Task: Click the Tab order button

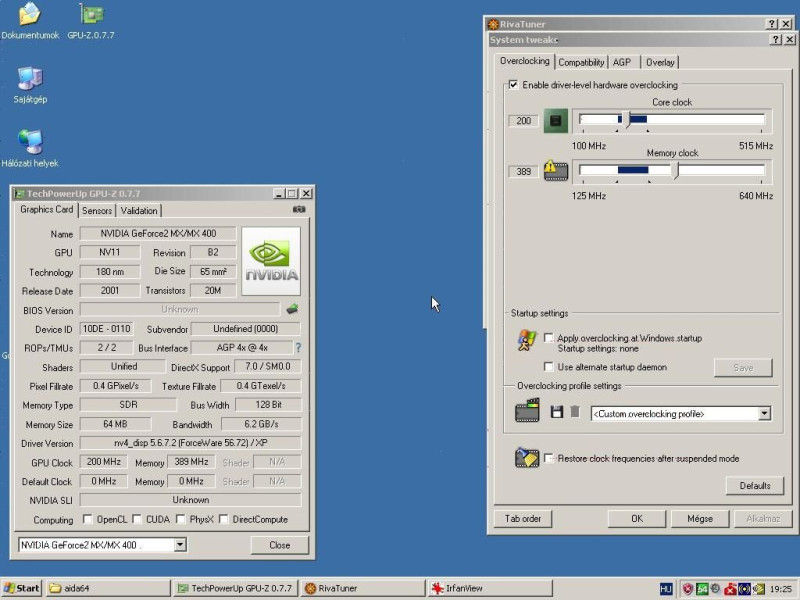Action: [x=523, y=518]
